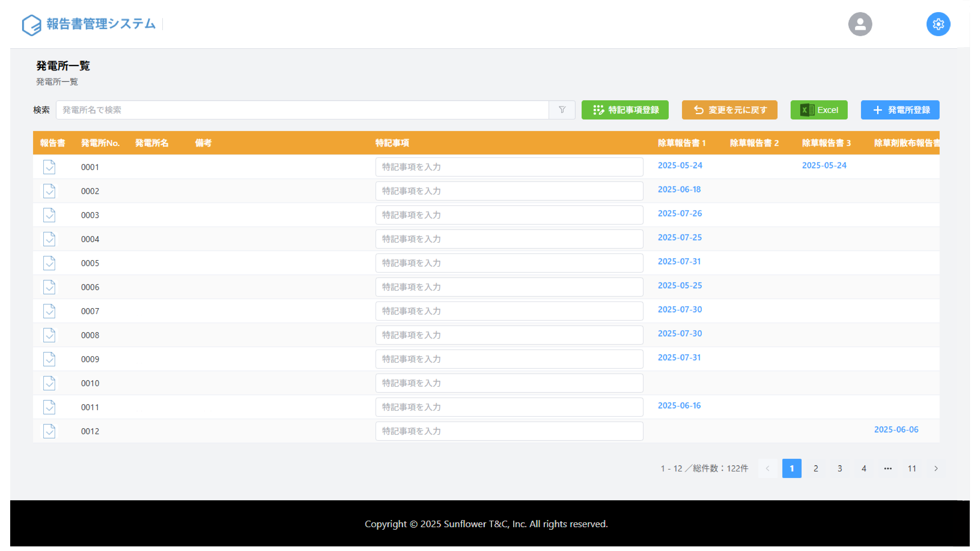980x551 pixels.
Task: Jump to last page 11
Action: click(912, 468)
